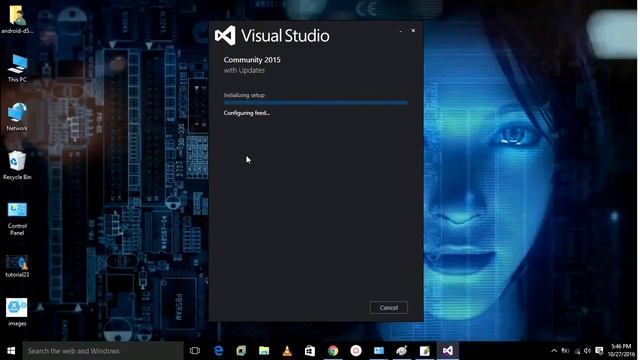640x360 pixels.
Task: Select the Control Panel desktop icon
Action: coord(17,218)
